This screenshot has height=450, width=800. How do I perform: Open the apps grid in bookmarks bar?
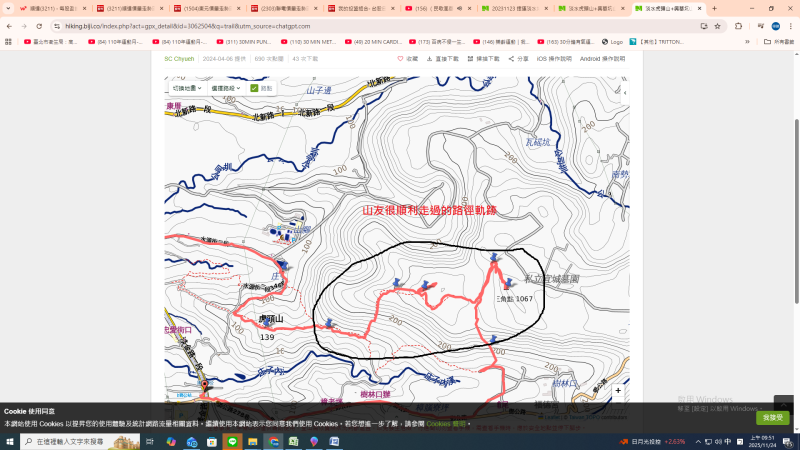[x=8, y=42]
